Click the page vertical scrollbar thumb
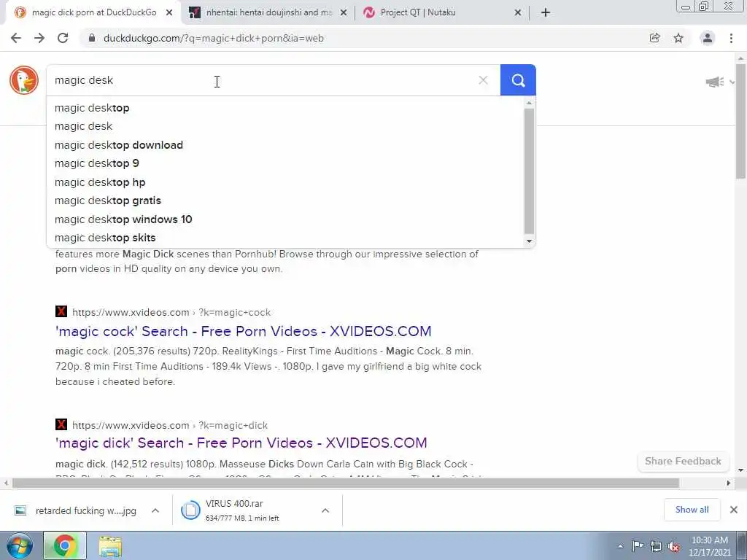The height and width of the screenshot is (560, 747). [741, 121]
